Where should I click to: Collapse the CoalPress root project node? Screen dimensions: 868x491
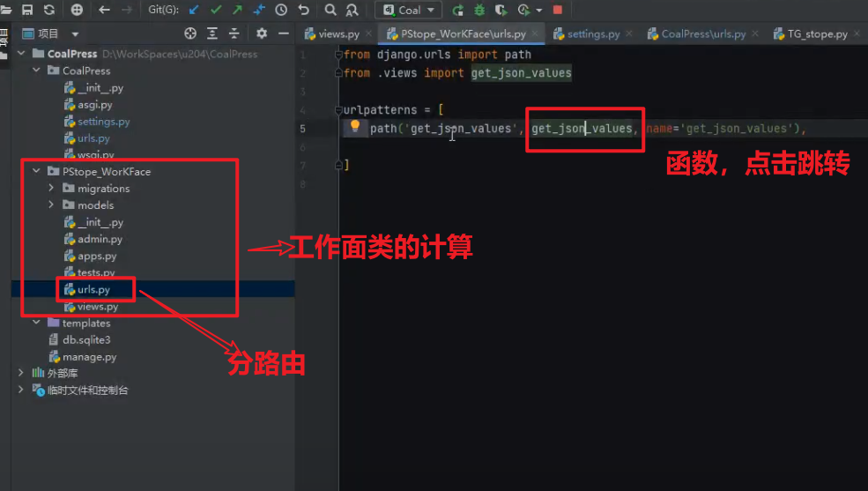pyautogui.click(x=21, y=53)
